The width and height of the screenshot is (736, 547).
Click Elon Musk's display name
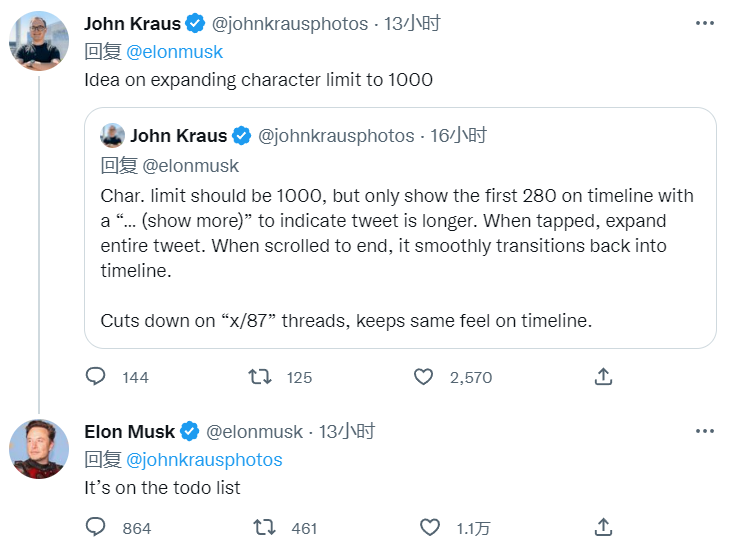tap(129, 432)
